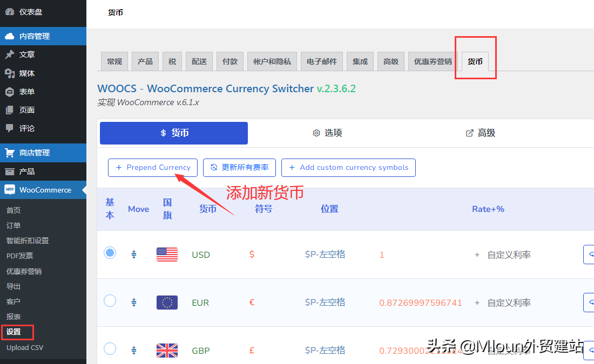Viewport: 594px width, 364px height.
Task: Click the 评论 comment bubble icon
Action: click(x=10, y=128)
